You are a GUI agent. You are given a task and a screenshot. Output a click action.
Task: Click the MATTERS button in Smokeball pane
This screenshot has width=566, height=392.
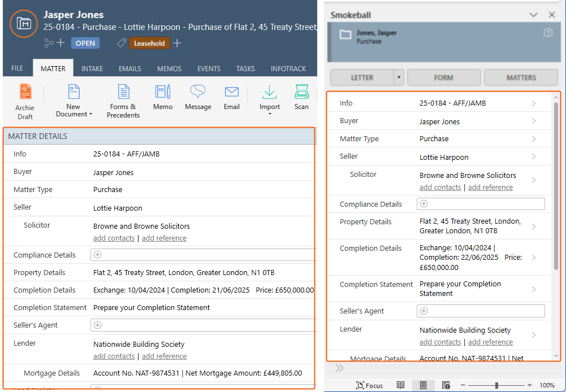tap(521, 77)
